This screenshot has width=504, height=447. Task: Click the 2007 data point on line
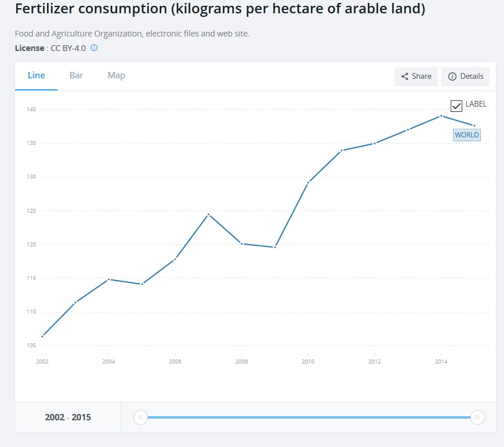[208, 215]
